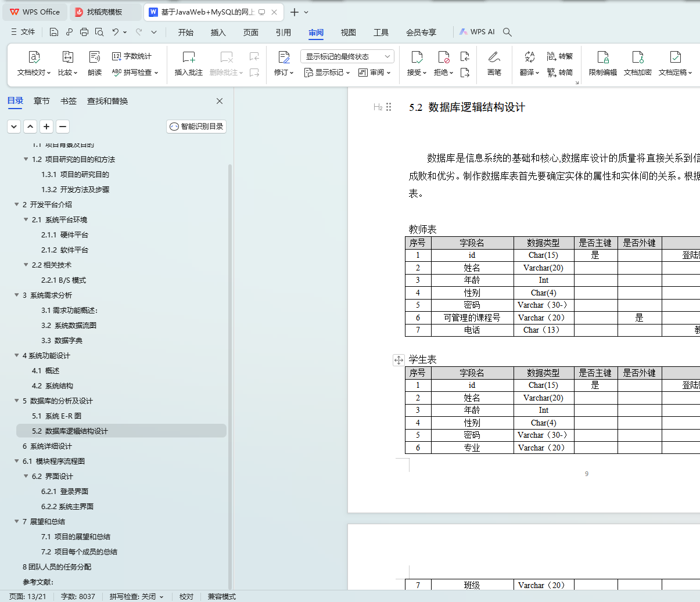Jump to 6 系统详细设计 in outline
The image size is (700, 602).
click(47, 446)
